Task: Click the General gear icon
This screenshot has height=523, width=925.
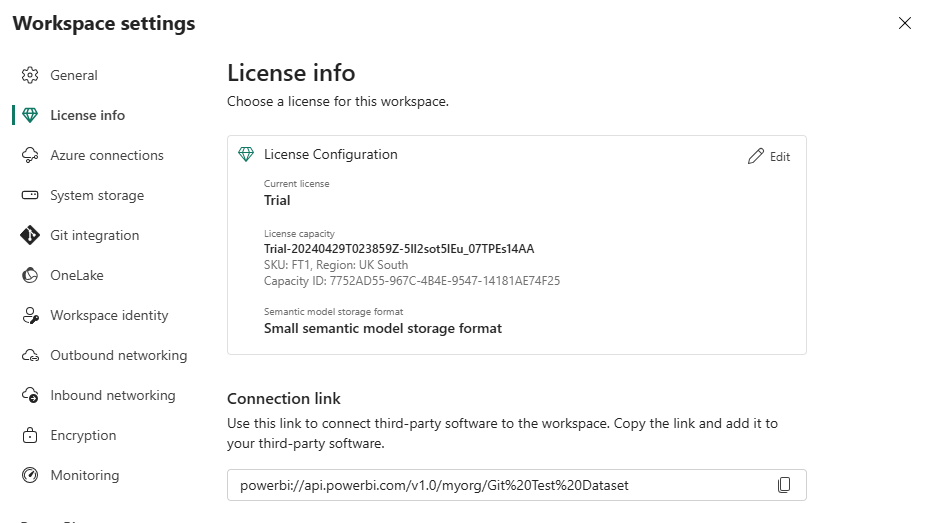Action: pos(30,75)
